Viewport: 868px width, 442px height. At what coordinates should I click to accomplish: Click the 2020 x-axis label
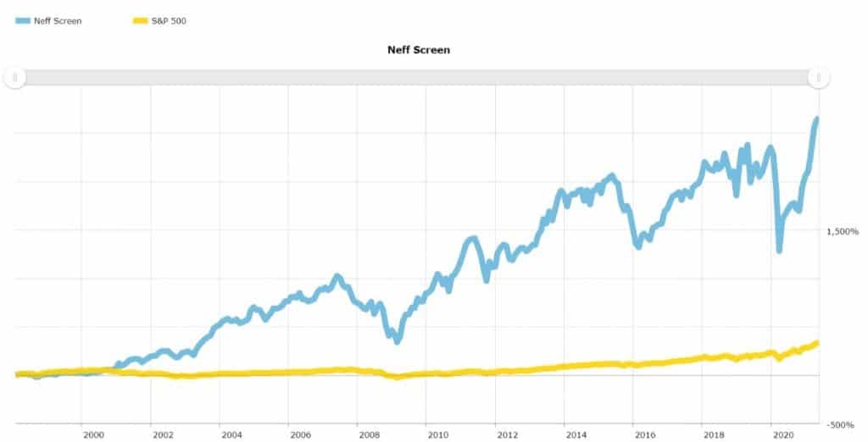click(x=782, y=435)
